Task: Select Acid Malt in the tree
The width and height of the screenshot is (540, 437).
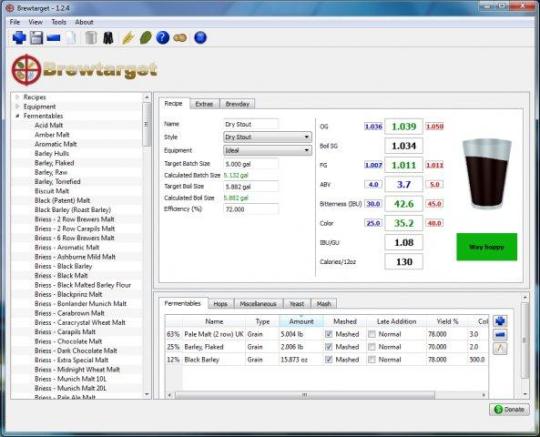Action: pyautogui.click(x=49, y=125)
